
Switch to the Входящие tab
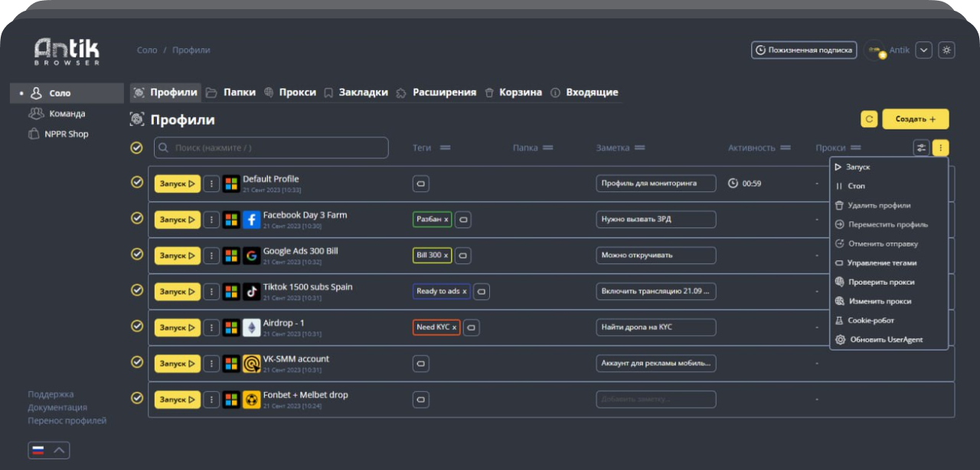(x=584, y=93)
